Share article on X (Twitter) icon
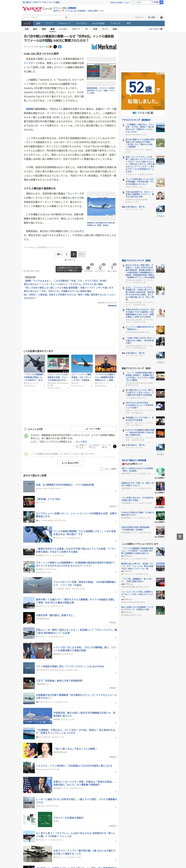 55,47
